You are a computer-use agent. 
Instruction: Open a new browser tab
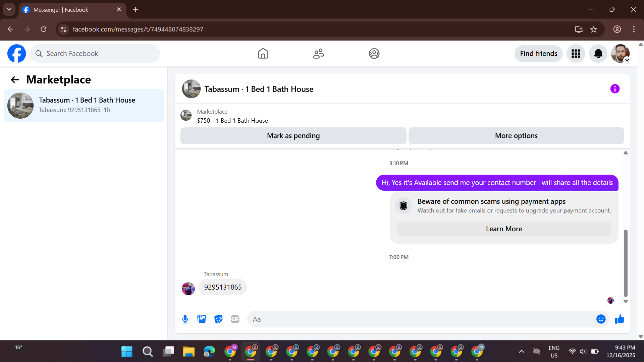tap(136, 10)
